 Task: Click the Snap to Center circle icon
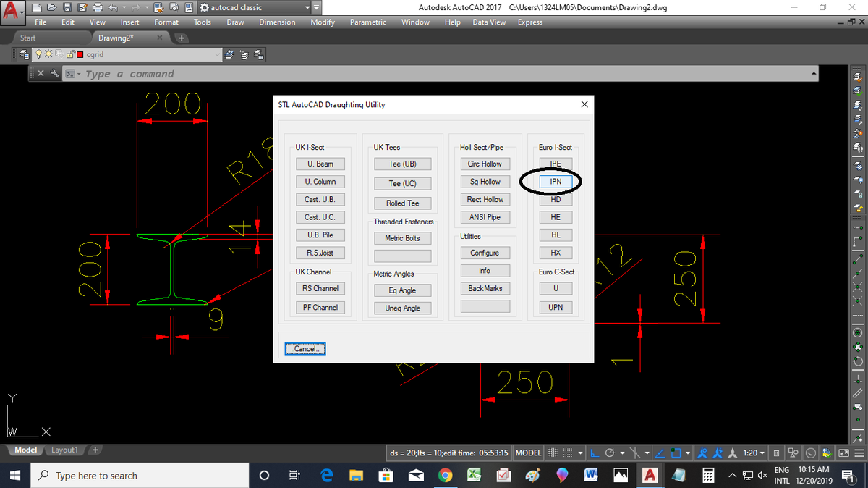coord(858,332)
